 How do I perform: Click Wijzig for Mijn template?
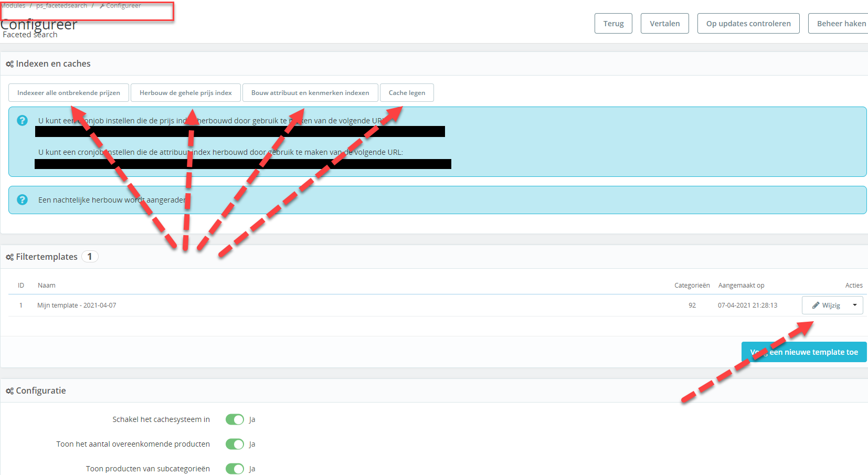point(825,305)
